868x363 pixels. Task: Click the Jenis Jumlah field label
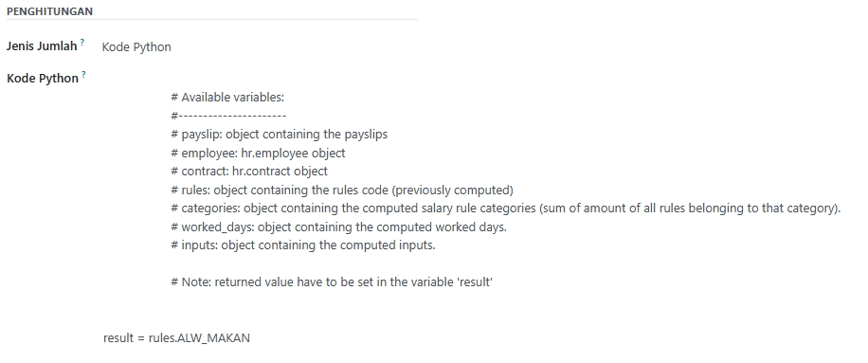42,45
